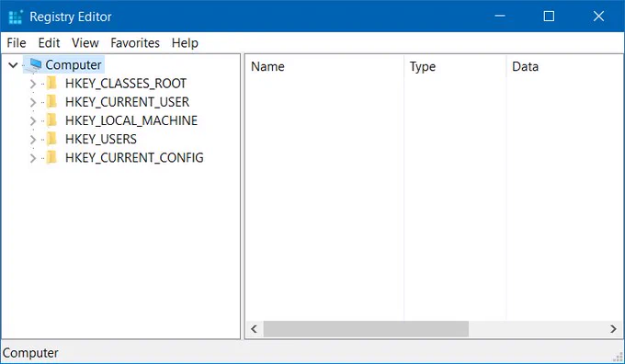The image size is (625, 364).
Task: Click the HKEY_LOCAL_MACHINE folder icon
Action: [51, 120]
